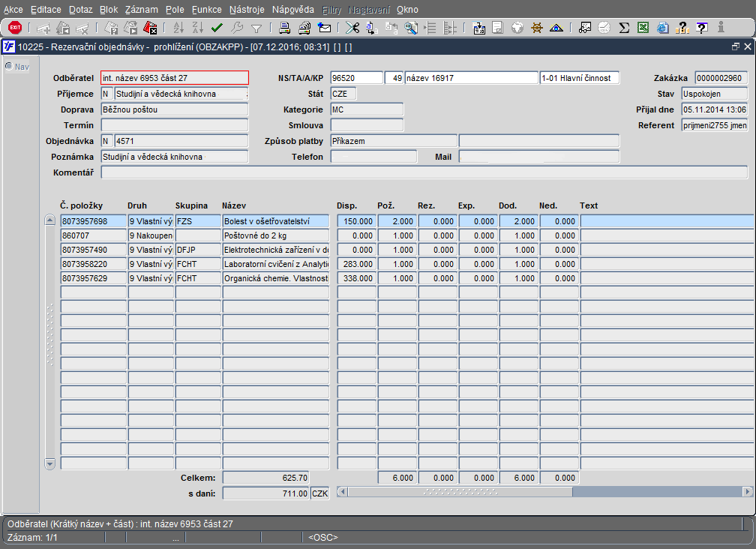Click the horizontal scrollbar thumb

click(x=460, y=492)
